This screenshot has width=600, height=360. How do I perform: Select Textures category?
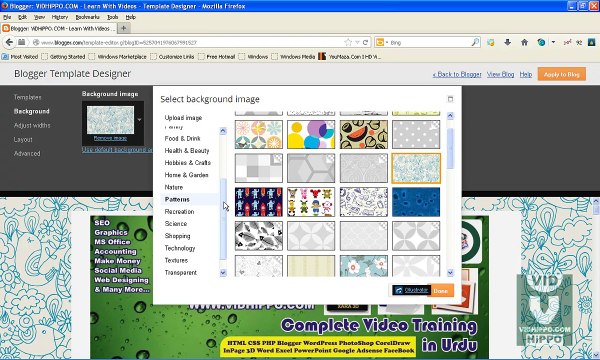tap(176, 261)
